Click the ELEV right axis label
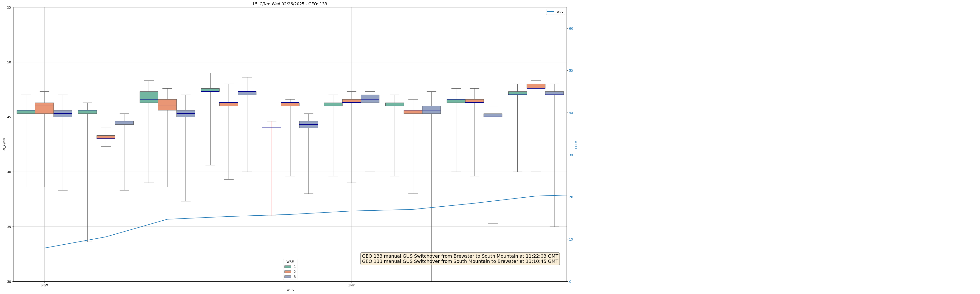Screen dimensions: 980x294 pyautogui.click(x=576, y=145)
